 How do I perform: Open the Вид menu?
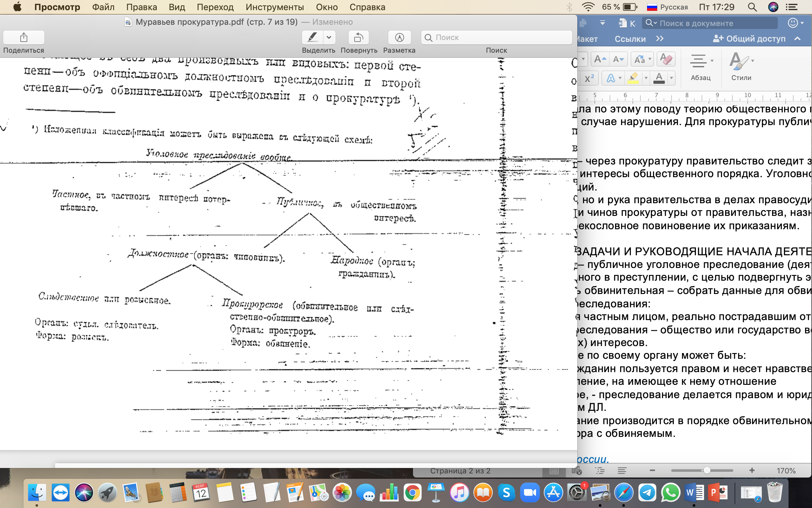(x=177, y=7)
